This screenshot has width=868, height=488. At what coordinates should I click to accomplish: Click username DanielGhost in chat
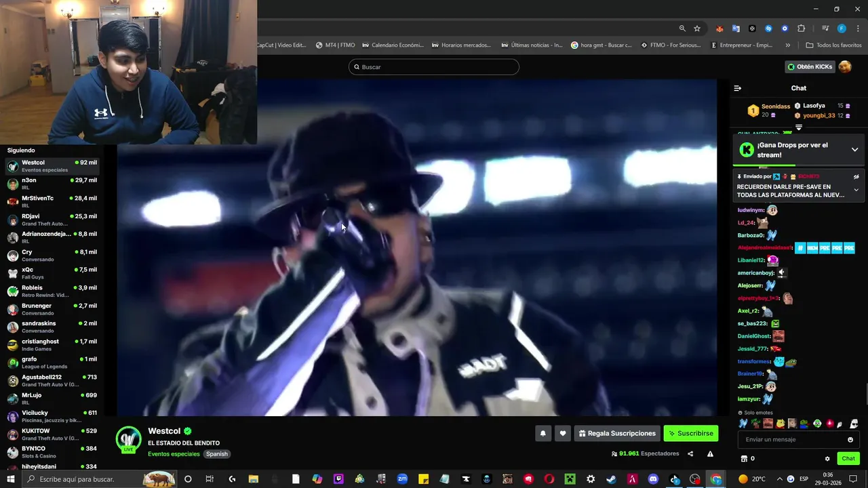click(754, 336)
